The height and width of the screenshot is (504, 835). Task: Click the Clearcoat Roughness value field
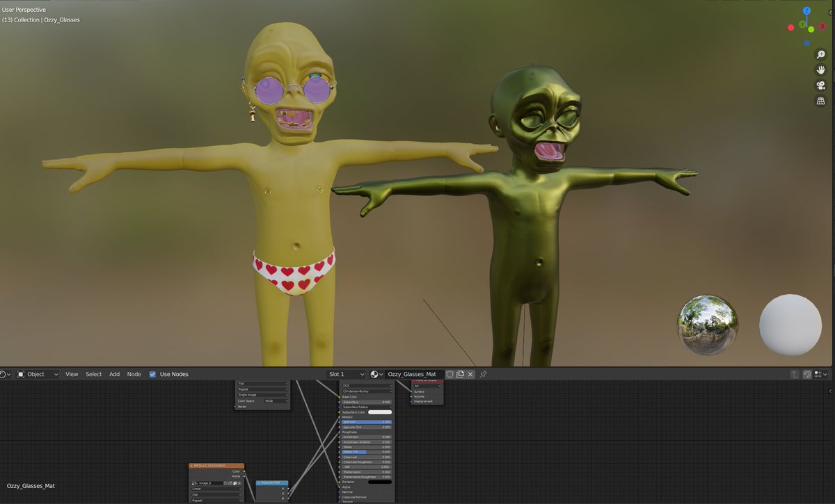click(x=366, y=462)
